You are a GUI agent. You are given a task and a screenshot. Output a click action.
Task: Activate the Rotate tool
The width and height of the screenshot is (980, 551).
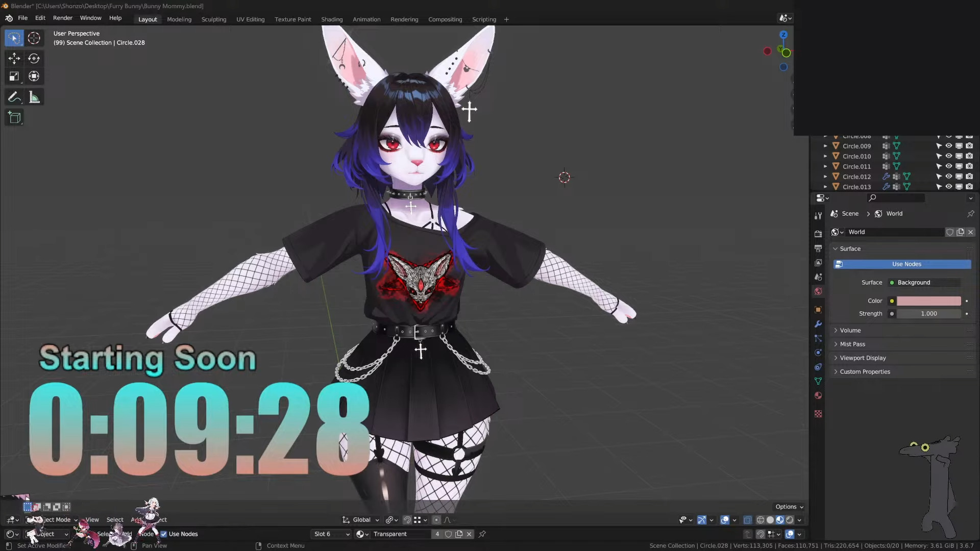point(34,58)
